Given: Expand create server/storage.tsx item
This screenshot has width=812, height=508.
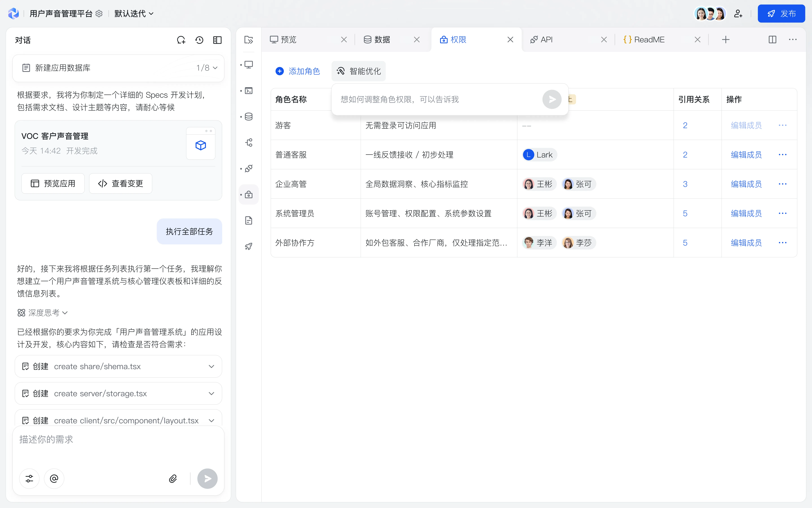Looking at the screenshot, I should click(x=118, y=393).
